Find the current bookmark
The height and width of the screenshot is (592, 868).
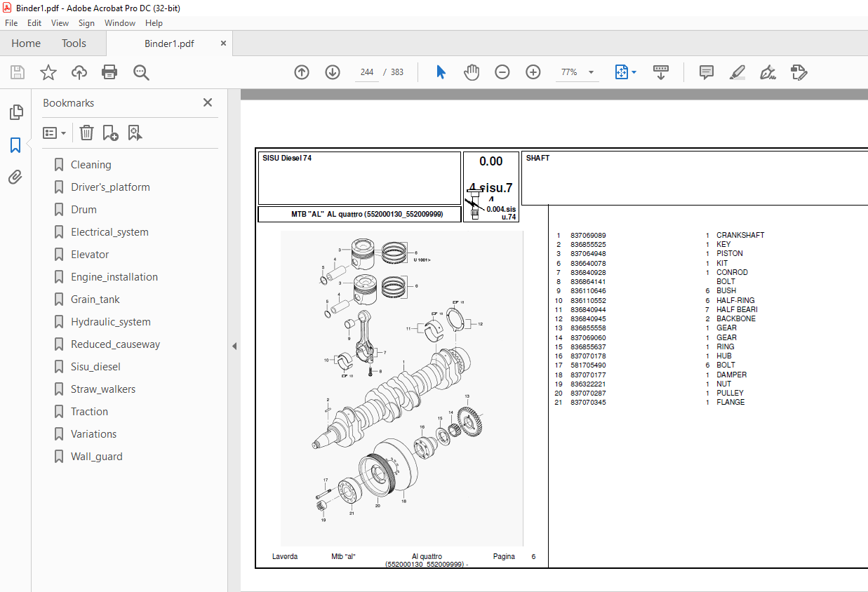point(135,133)
